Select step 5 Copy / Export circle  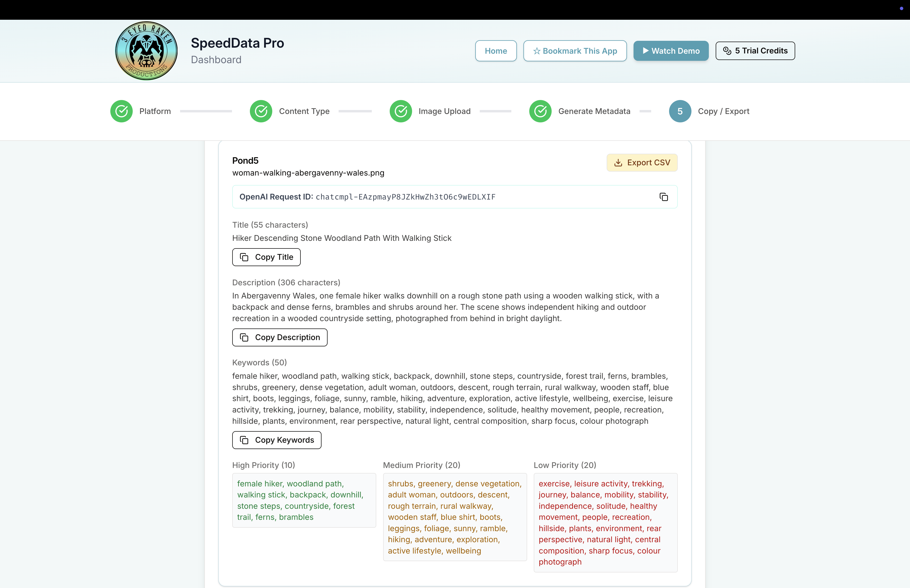pyautogui.click(x=680, y=111)
